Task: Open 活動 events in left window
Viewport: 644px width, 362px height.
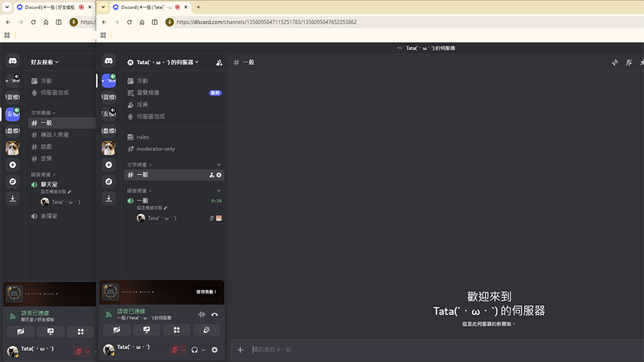Action: pos(62,81)
